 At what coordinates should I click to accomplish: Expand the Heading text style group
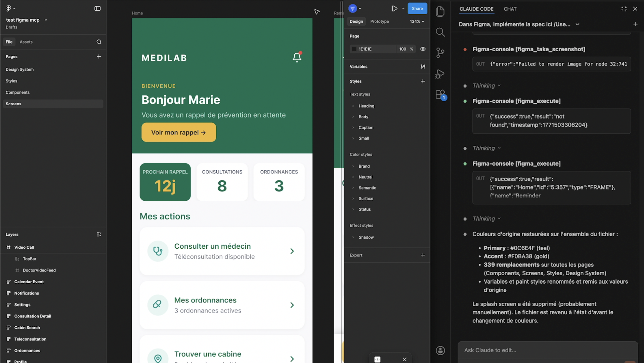pos(353,106)
